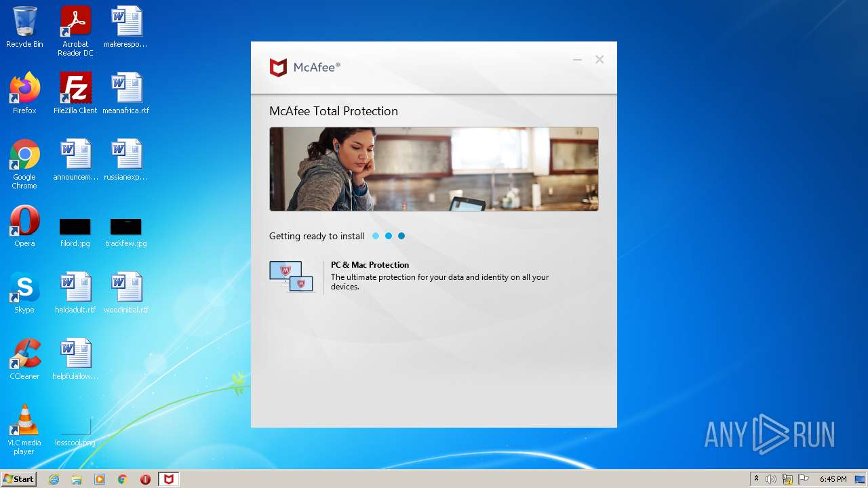Select the makerespo... Word document

pyautogui.click(x=126, y=27)
